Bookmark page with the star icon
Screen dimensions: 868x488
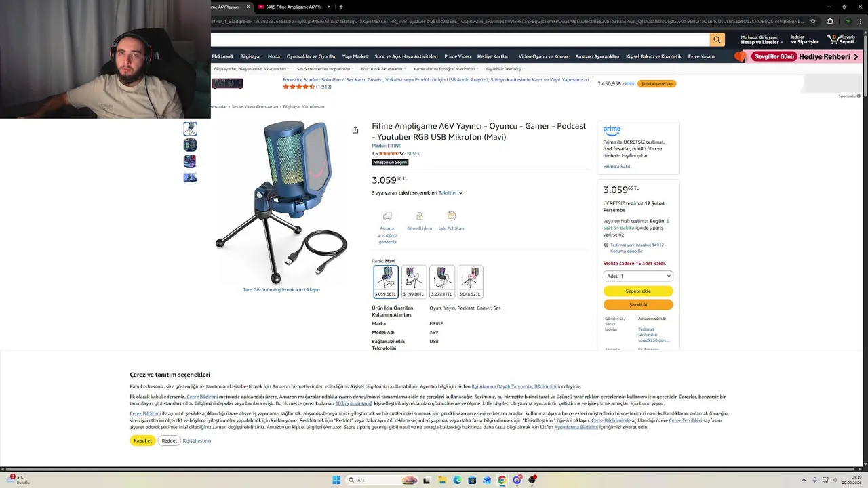tap(813, 21)
